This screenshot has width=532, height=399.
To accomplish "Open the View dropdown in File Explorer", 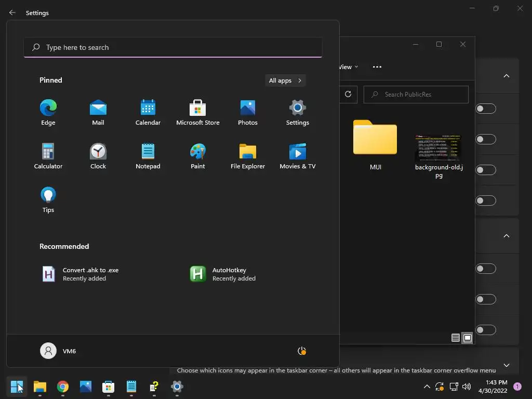I will pyautogui.click(x=349, y=67).
